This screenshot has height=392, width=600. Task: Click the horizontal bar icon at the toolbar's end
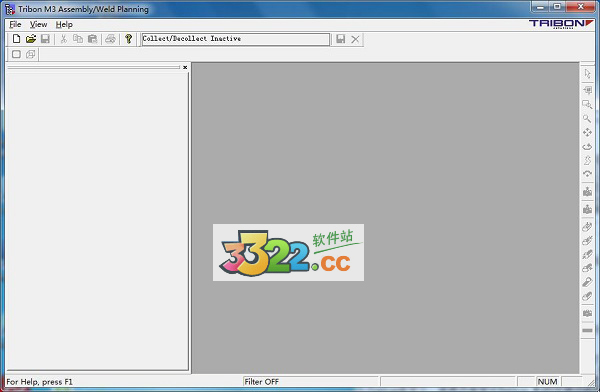click(x=587, y=330)
